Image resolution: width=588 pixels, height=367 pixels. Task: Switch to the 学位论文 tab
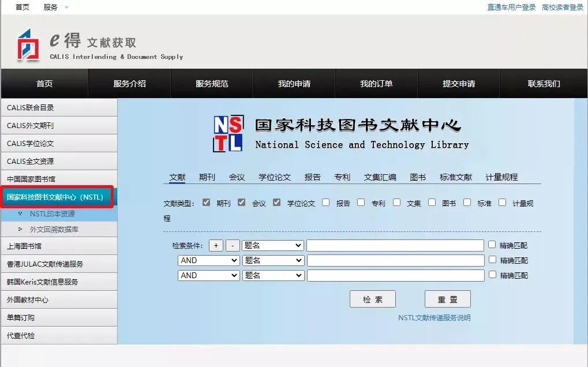click(x=275, y=177)
